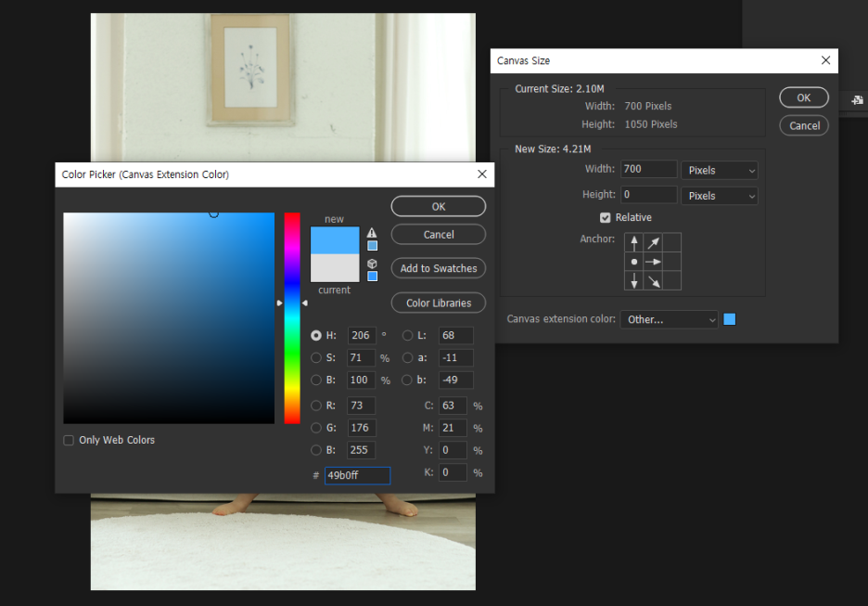Set anchor to top-middle diagonal arrow cell
Viewport: 868px width, 606px height.
653,242
